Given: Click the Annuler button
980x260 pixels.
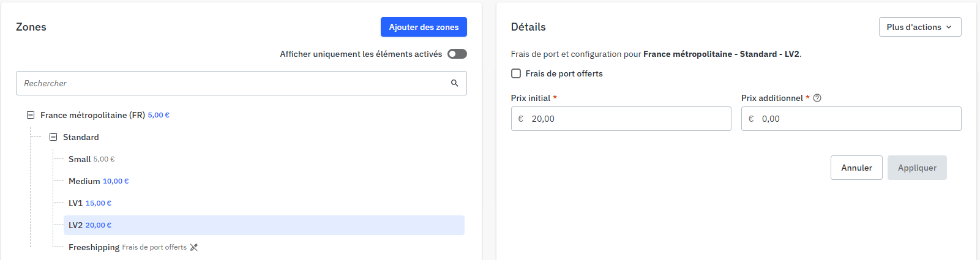Looking at the screenshot, I should tap(856, 168).
